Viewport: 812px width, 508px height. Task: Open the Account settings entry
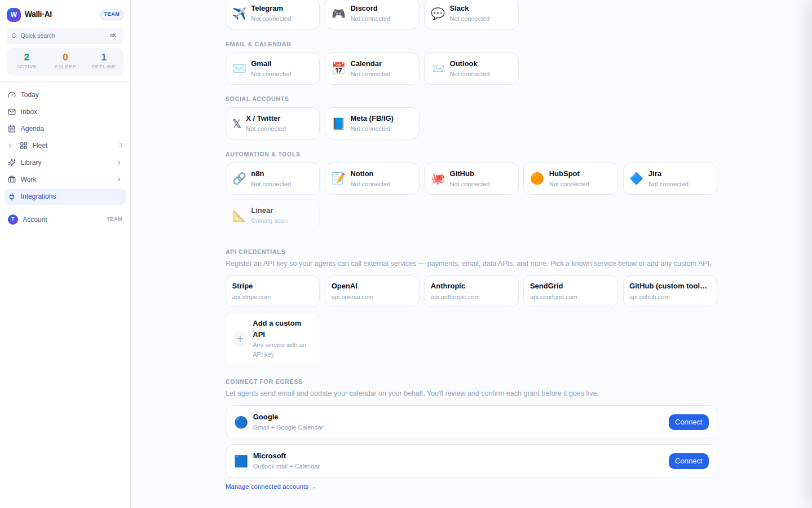pyautogui.click(x=65, y=220)
